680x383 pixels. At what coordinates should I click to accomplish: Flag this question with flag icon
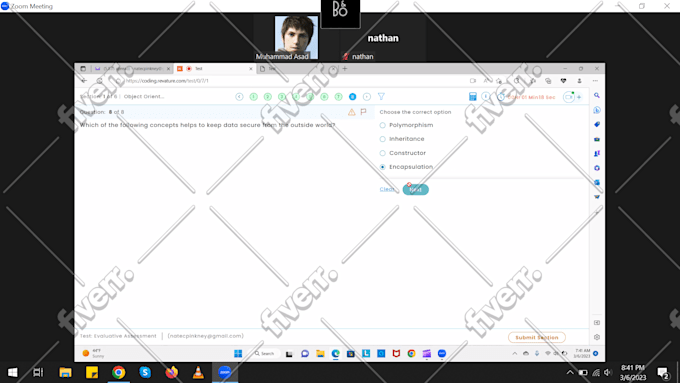click(363, 112)
